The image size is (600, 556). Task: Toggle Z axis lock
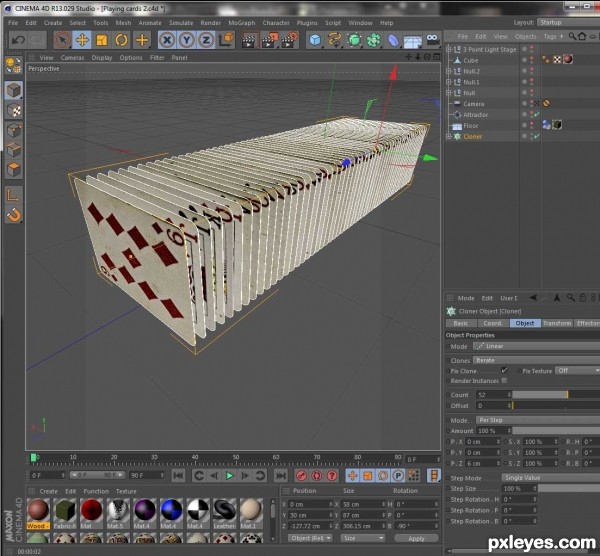coord(206,40)
